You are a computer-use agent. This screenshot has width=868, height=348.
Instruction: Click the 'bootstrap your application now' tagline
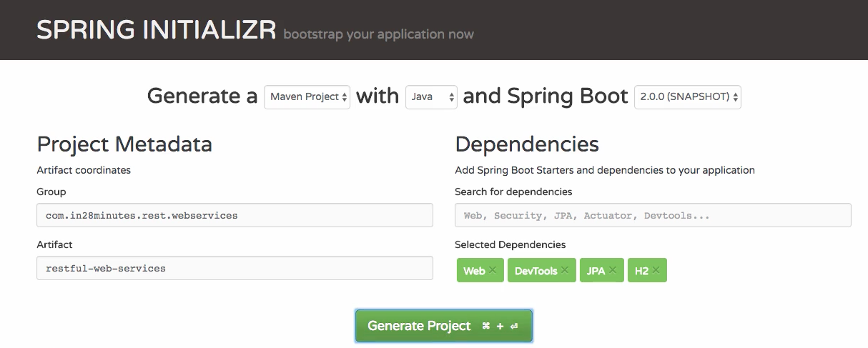(x=378, y=34)
